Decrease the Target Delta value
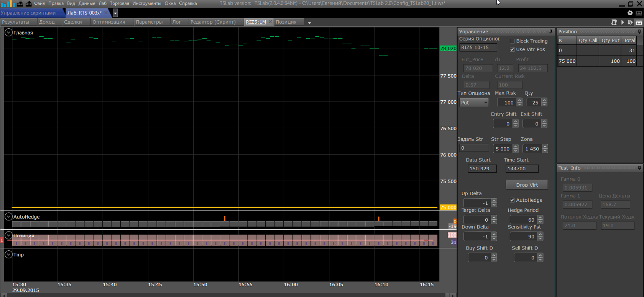The height and width of the screenshot is (297, 644). click(x=494, y=222)
